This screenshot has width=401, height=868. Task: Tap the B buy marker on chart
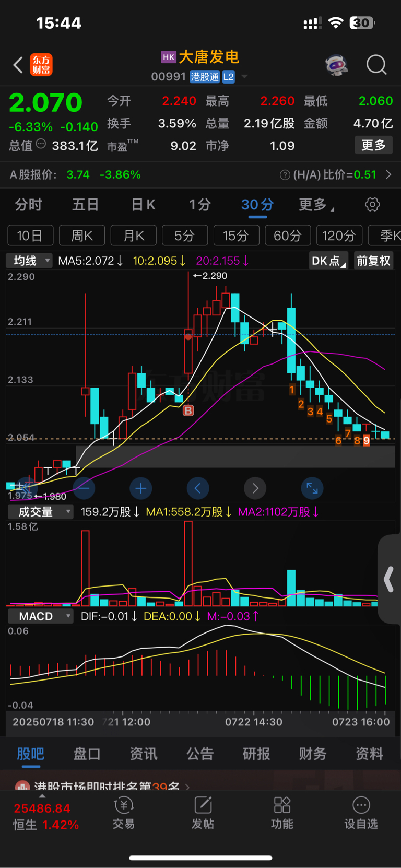pyautogui.click(x=188, y=410)
